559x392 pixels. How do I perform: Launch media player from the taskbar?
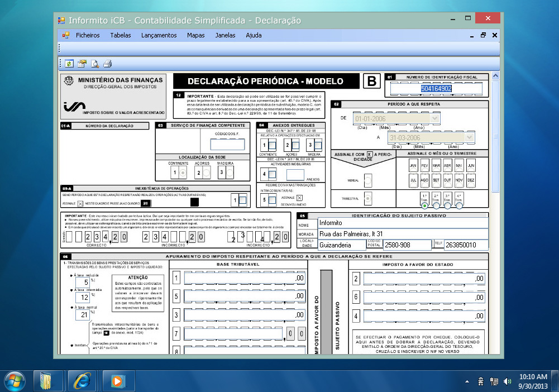click(x=117, y=381)
